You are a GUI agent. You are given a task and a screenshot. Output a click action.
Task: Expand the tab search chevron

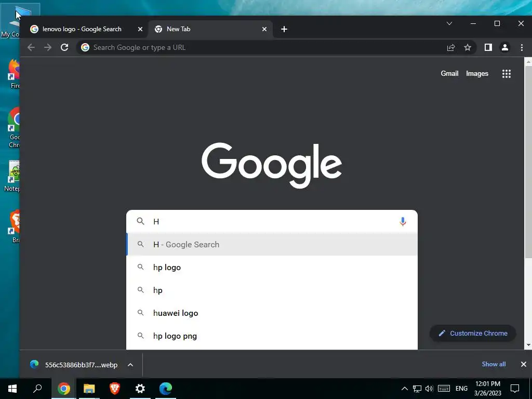(x=449, y=23)
